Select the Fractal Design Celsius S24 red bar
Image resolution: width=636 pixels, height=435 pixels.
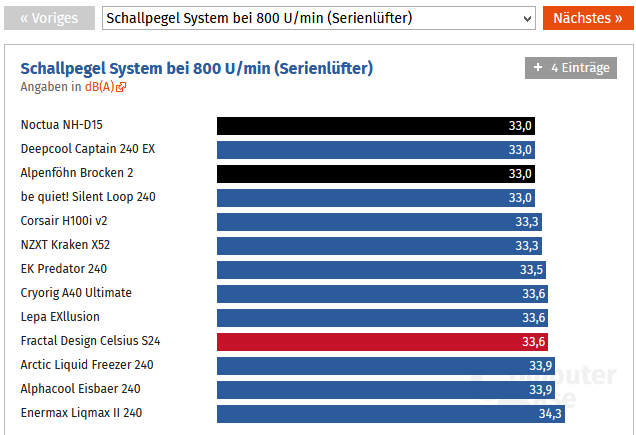(x=382, y=342)
